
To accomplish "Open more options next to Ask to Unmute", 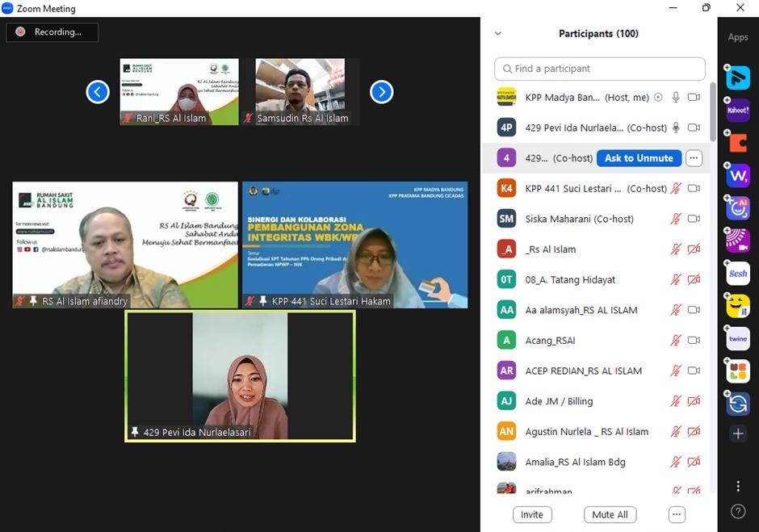I will pyautogui.click(x=694, y=158).
